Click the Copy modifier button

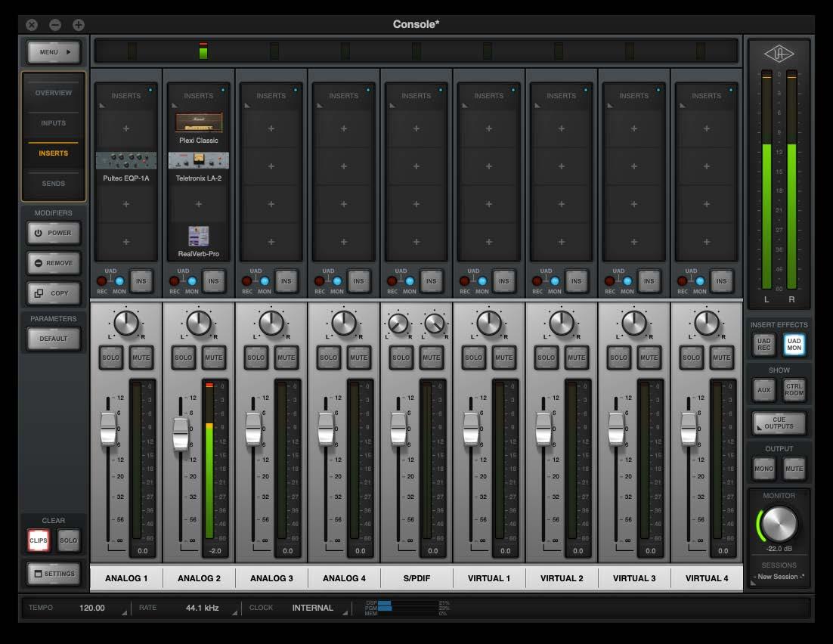54,293
